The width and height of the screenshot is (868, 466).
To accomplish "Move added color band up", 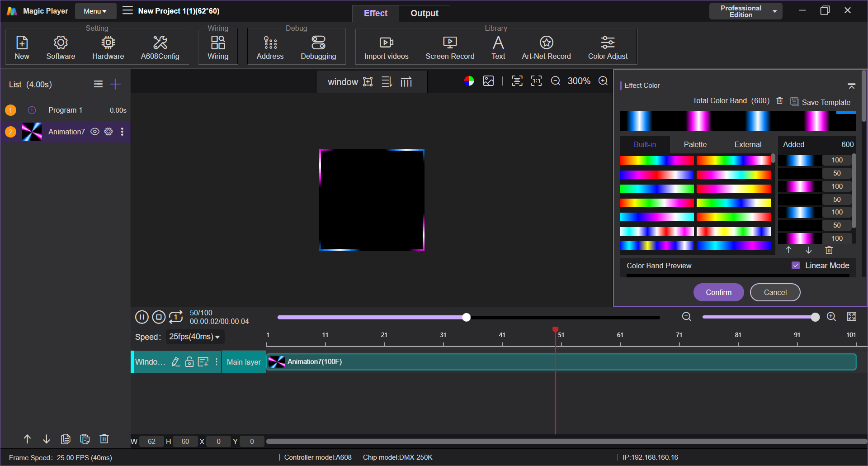I will point(788,250).
